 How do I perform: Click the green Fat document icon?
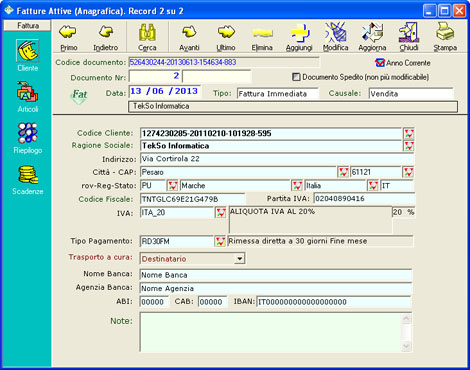(x=79, y=96)
